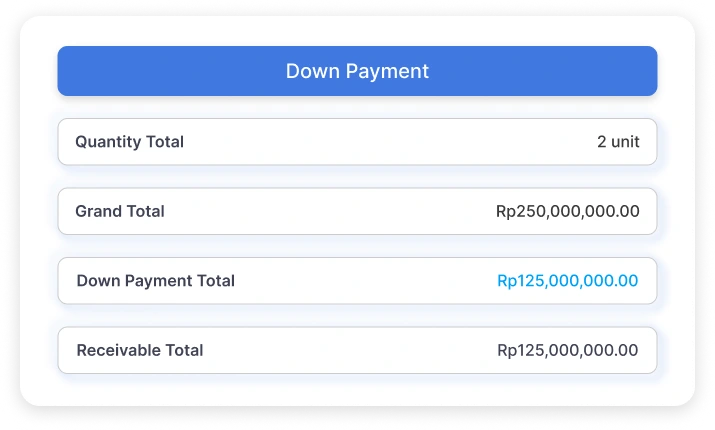Click the blue Down Payment header button
Viewport: 715px width, 430px height.
tap(357, 71)
